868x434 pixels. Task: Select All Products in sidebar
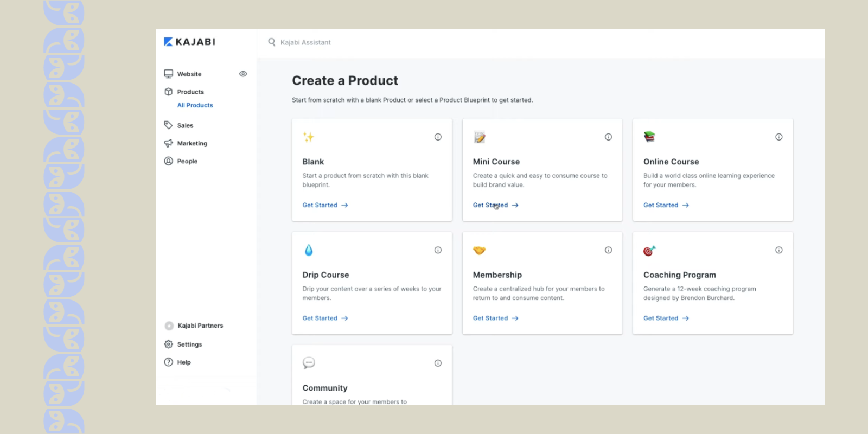195,105
